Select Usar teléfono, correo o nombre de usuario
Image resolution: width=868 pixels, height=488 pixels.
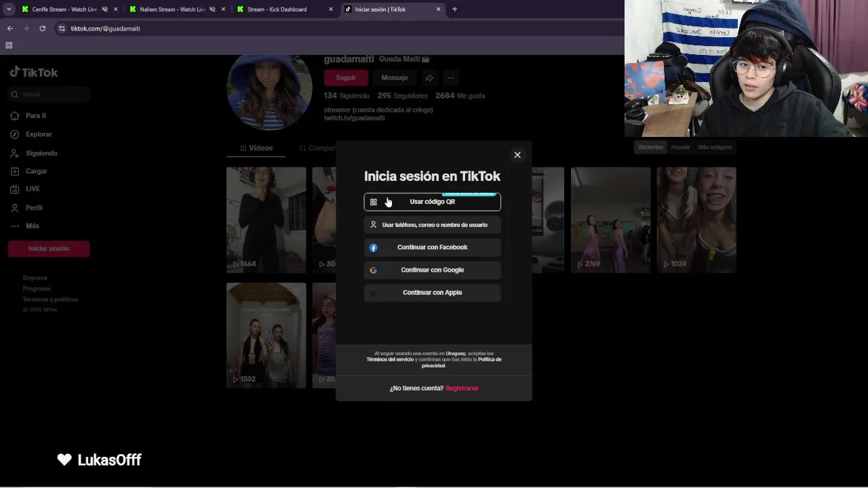point(432,225)
